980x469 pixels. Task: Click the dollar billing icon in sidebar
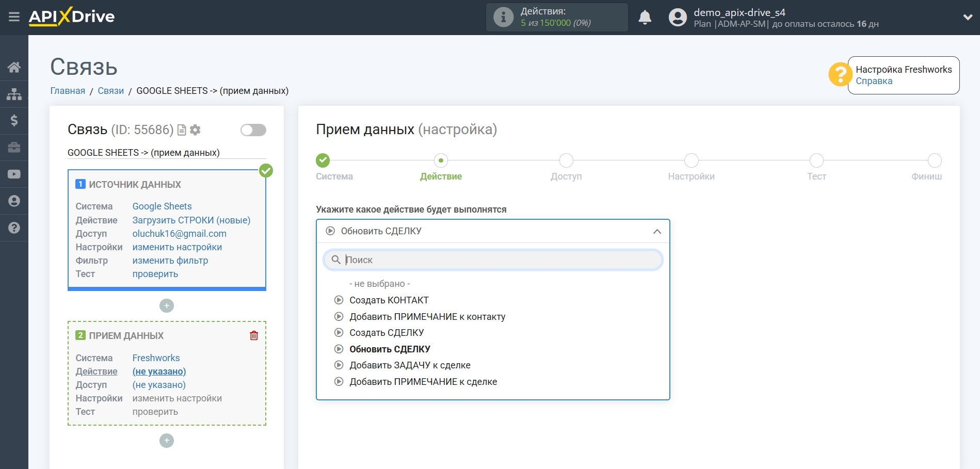(14, 121)
